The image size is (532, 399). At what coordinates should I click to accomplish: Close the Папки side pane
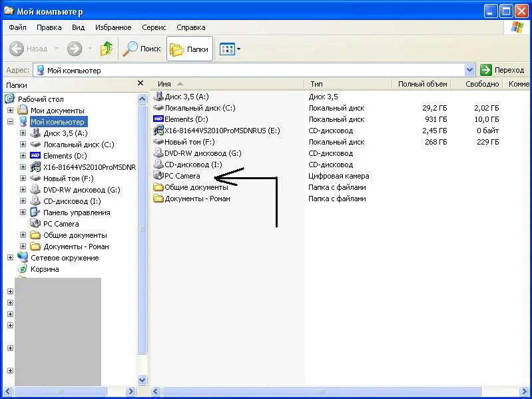point(140,83)
